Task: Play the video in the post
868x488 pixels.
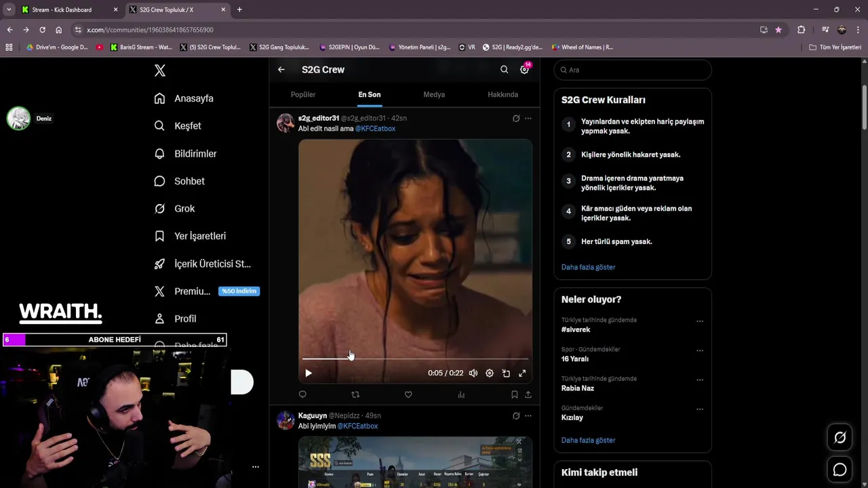Action: 309,373
